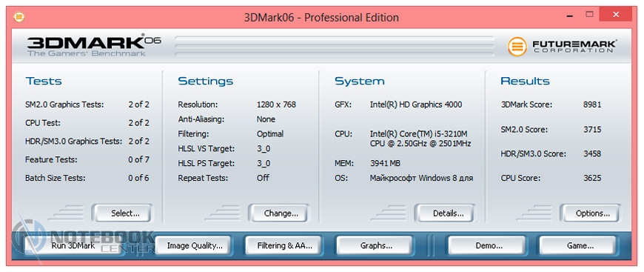Click the 3DMark06 logo banner
Screen dimensions: 644x272
[x=94, y=46]
